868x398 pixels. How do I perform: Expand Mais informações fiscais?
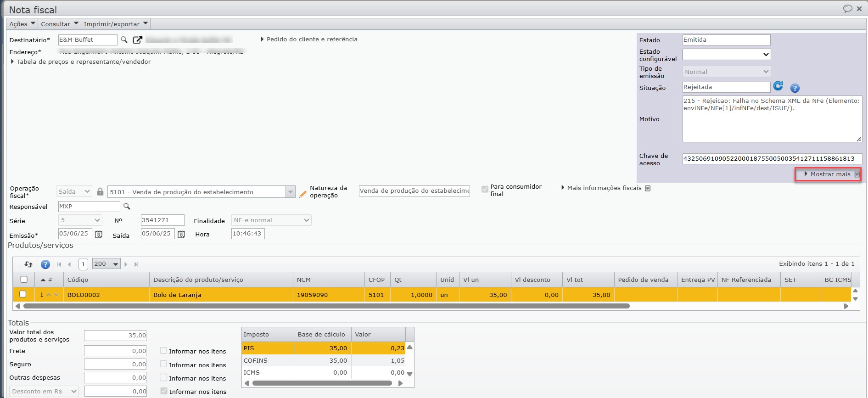[x=601, y=188]
